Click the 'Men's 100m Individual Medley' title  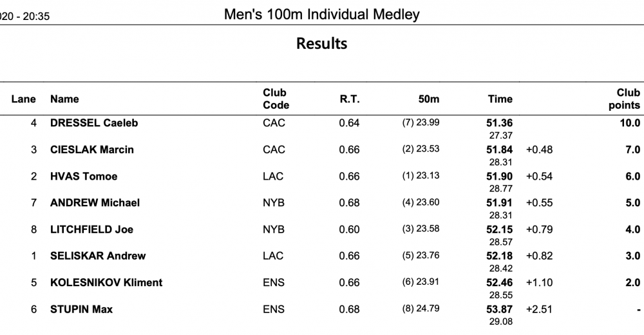pyautogui.click(x=321, y=15)
